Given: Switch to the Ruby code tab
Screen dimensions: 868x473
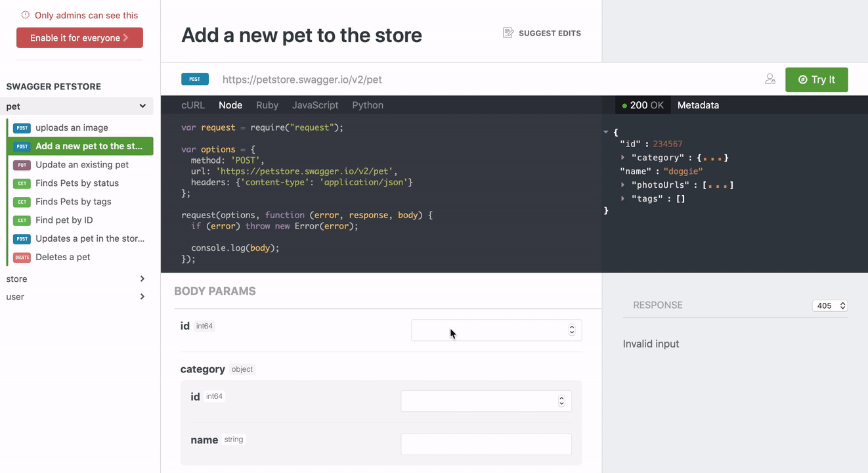Looking at the screenshot, I should (267, 105).
